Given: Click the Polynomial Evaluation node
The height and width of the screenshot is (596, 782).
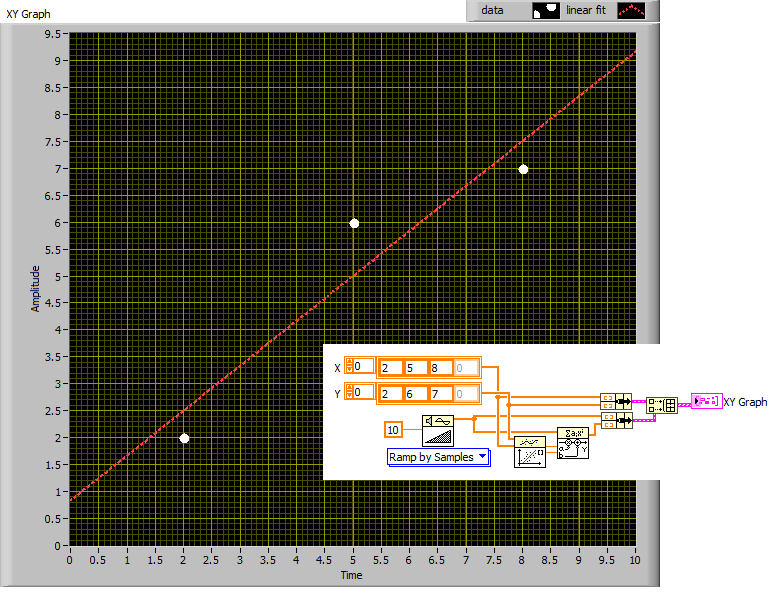Looking at the screenshot, I should point(574,442).
